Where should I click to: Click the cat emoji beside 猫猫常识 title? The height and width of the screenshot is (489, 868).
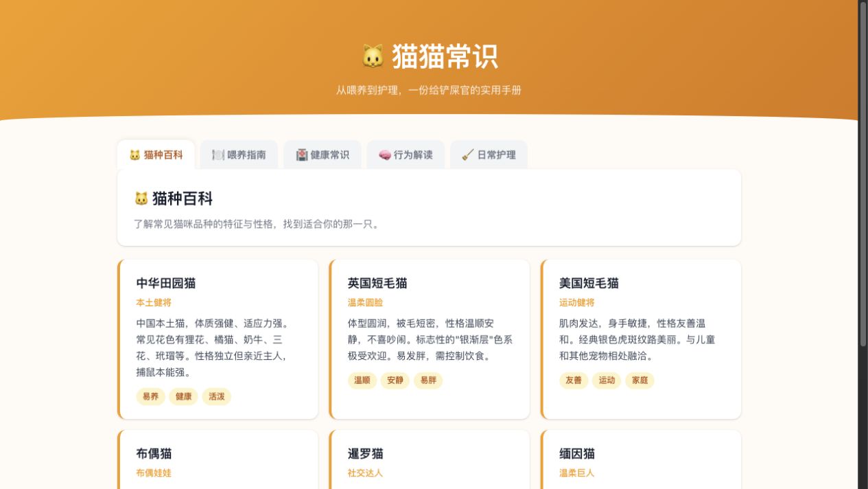point(373,56)
